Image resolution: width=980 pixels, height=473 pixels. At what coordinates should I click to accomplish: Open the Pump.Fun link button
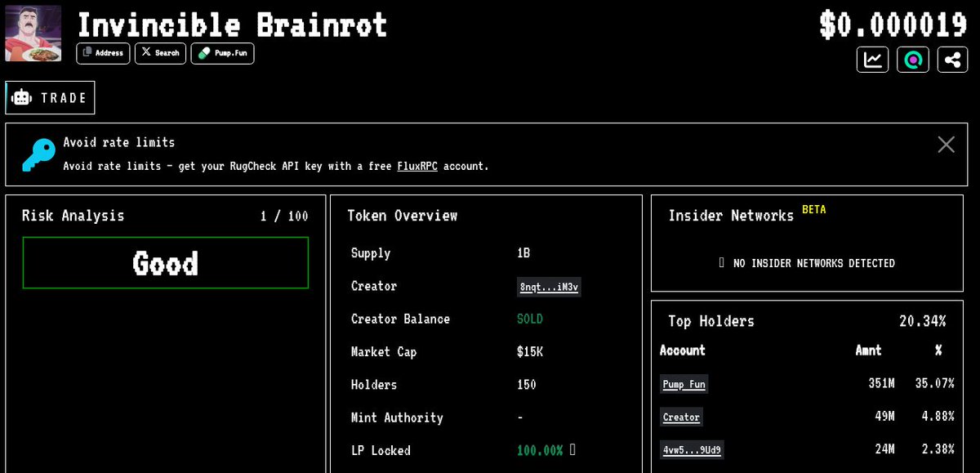tap(222, 53)
